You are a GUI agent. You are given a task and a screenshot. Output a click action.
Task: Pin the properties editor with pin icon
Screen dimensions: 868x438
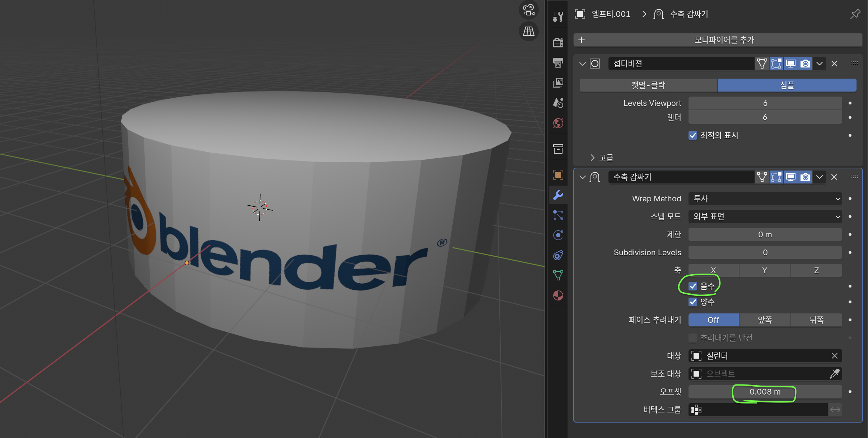click(x=855, y=14)
